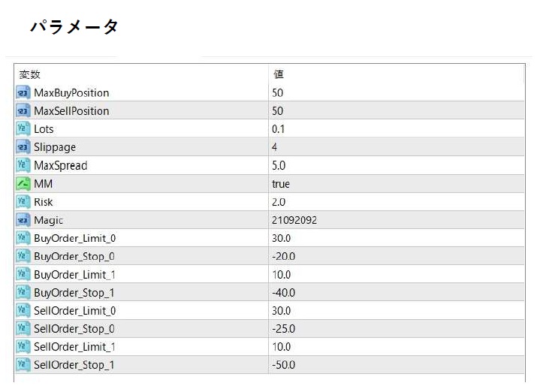Click the 変数 column header
The width and height of the screenshot is (540, 392).
tap(30, 74)
